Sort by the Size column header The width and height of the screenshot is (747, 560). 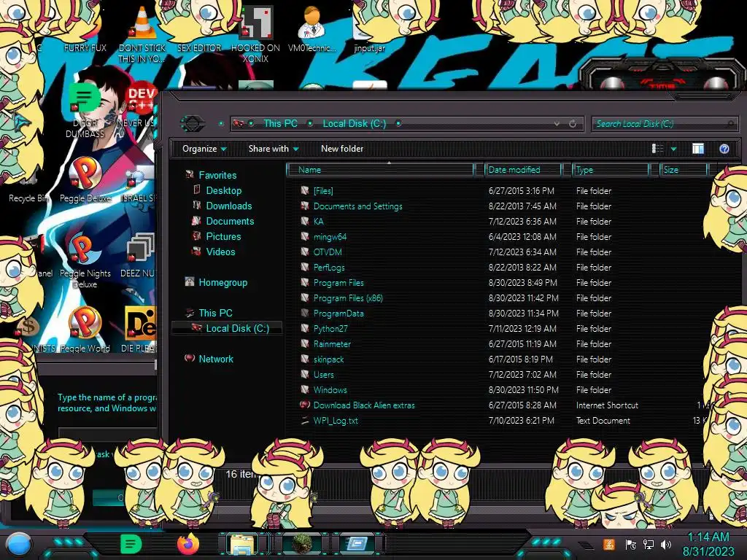pos(684,170)
